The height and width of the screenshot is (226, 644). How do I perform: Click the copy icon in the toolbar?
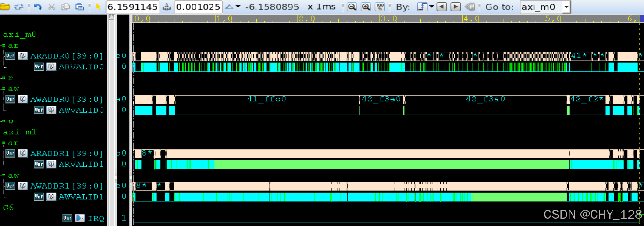(x=66, y=7)
